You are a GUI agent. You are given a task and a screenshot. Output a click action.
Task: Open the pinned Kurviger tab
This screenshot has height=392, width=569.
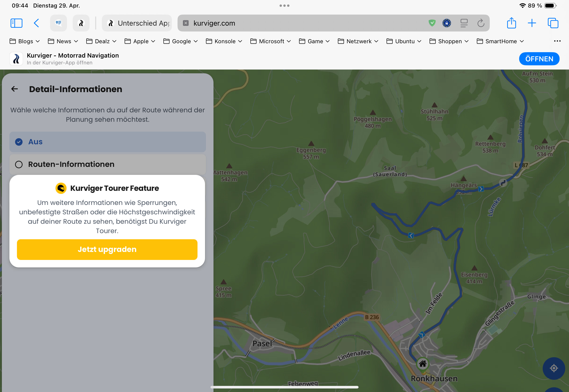pyautogui.click(x=81, y=23)
